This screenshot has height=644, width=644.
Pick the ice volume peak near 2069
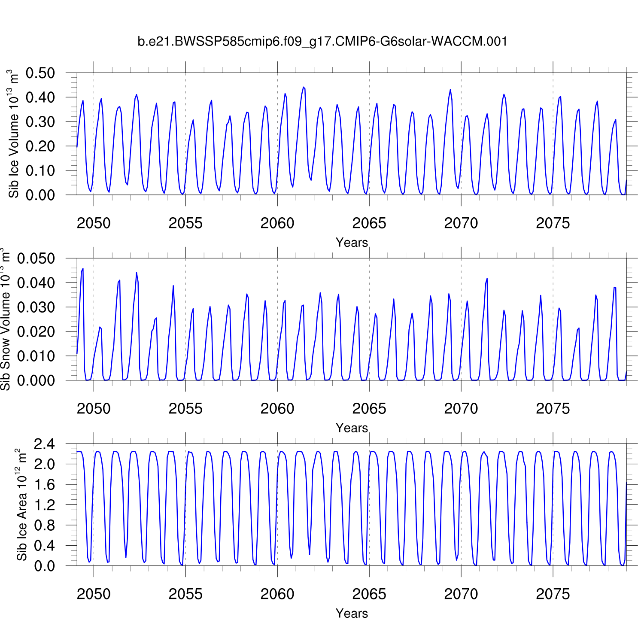click(450, 90)
